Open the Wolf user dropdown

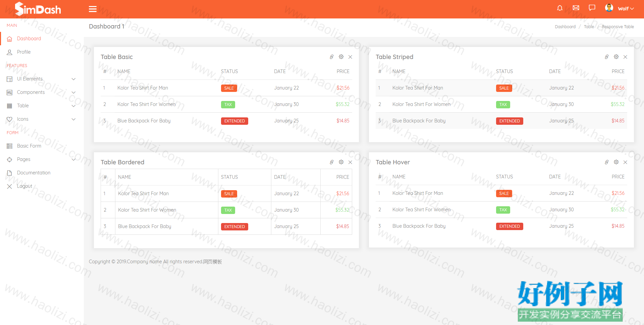626,9
